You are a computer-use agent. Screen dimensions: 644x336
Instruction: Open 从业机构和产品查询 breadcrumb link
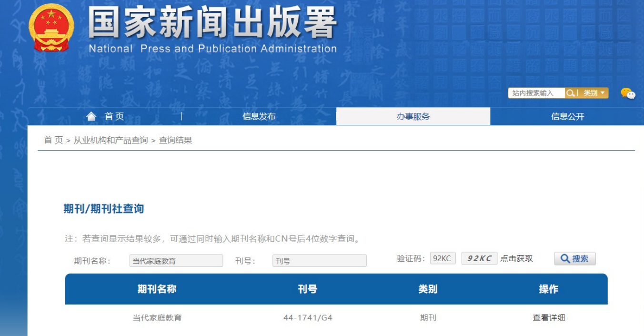[111, 140]
